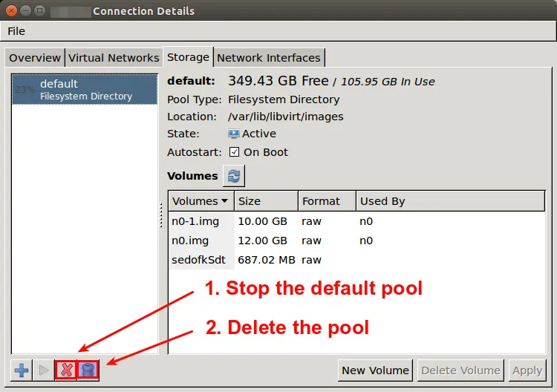Click the Size column header
557x392 pixels.
tap(266, 201)
